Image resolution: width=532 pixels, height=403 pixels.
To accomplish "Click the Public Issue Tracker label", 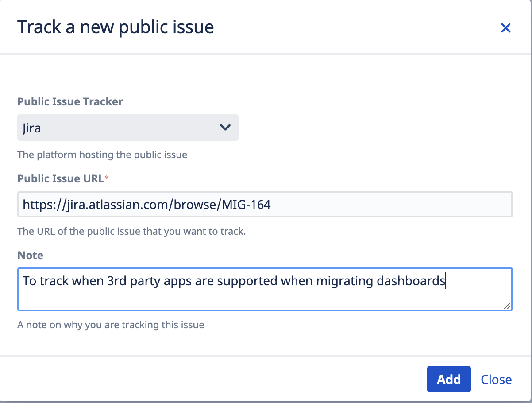I will [x=70, y=101].
